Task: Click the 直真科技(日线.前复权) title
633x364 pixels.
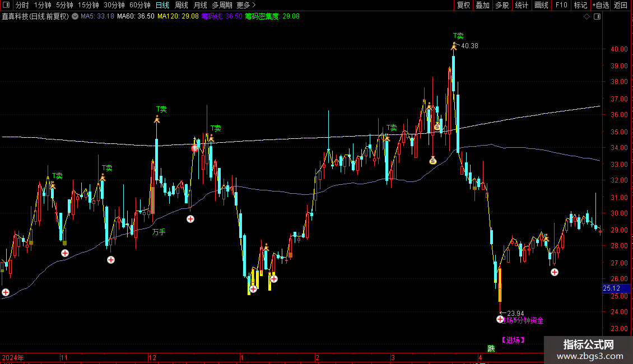Action: [35, 17]
